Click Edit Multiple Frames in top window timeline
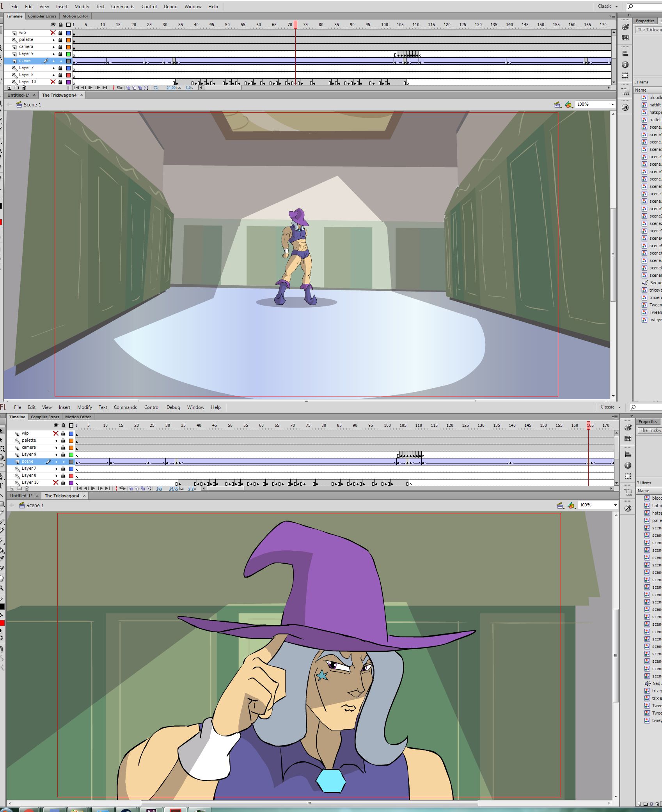Screen dimensions: 662x812 point(140,88)
